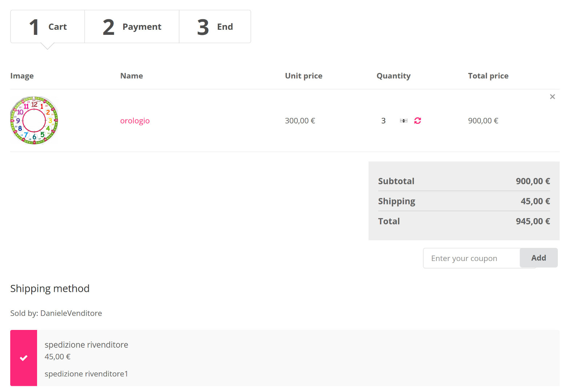Click the Total price column header
Screen dimensions: 572x392
pos(488,76)
